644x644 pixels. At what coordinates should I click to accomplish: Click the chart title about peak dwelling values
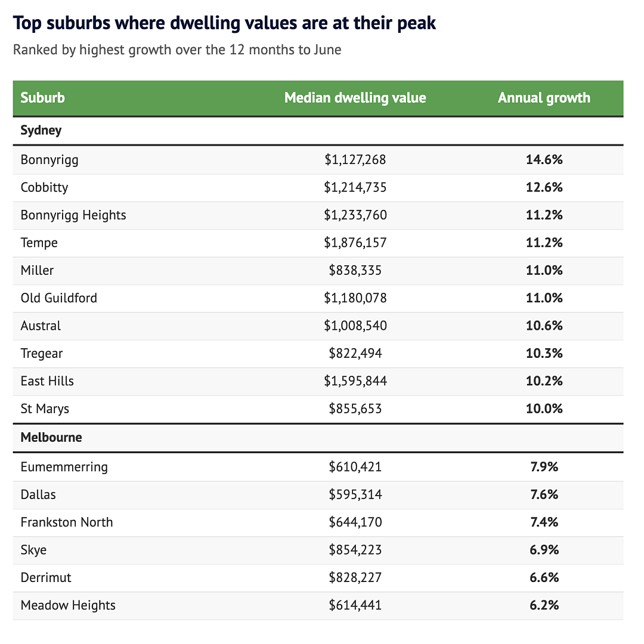[224, 23]
